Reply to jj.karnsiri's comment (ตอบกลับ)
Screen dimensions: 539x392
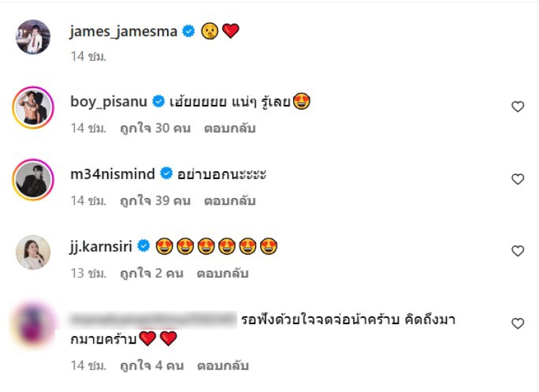(x=222, y=273)
